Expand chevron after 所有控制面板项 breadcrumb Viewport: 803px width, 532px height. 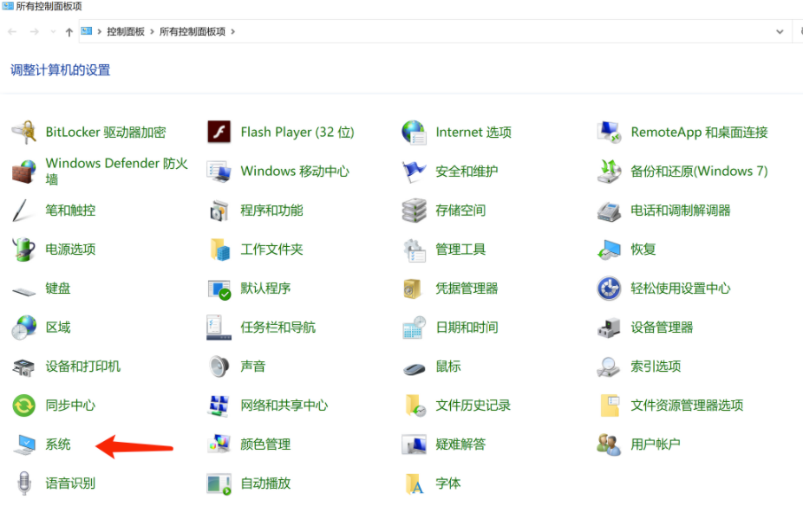tap(232, 32)
